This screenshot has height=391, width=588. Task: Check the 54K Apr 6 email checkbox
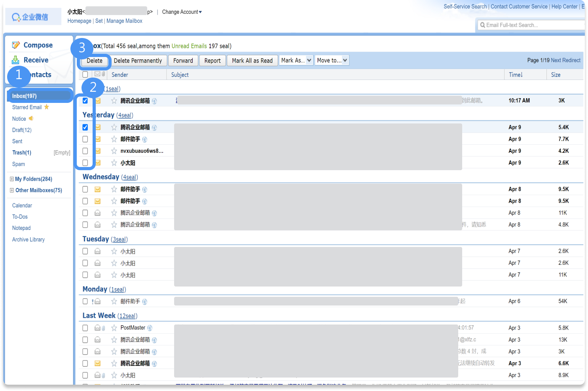pos(85,301)
